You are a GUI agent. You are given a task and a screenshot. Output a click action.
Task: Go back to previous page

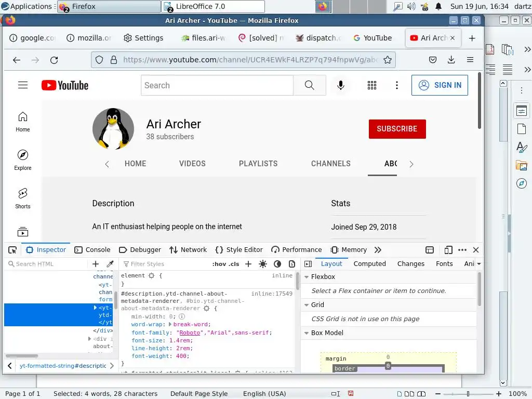[16, 60]
